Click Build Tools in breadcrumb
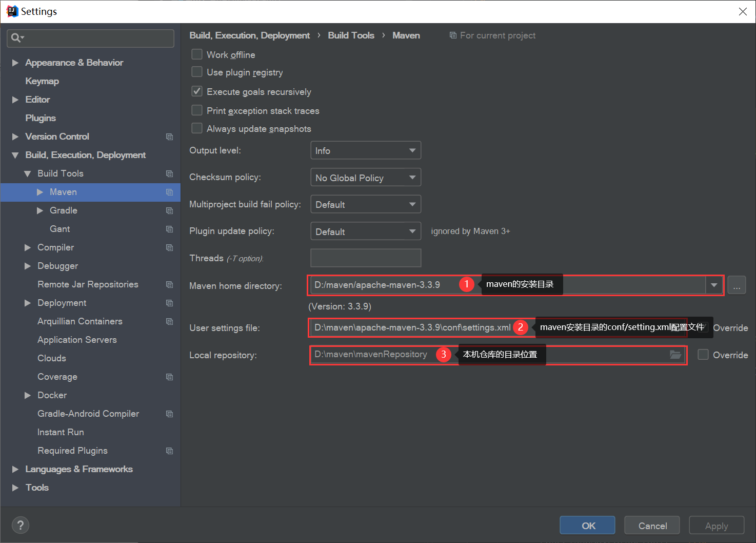 [351, 35]
